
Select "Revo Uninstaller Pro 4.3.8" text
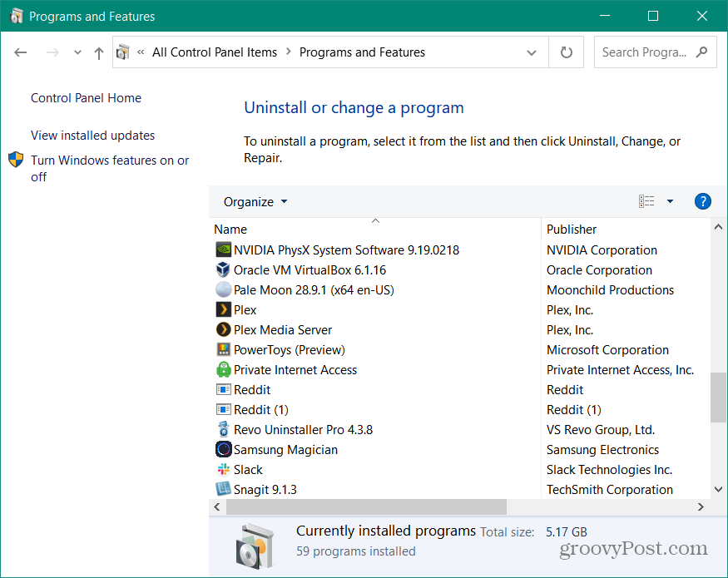tap(303, 429)
